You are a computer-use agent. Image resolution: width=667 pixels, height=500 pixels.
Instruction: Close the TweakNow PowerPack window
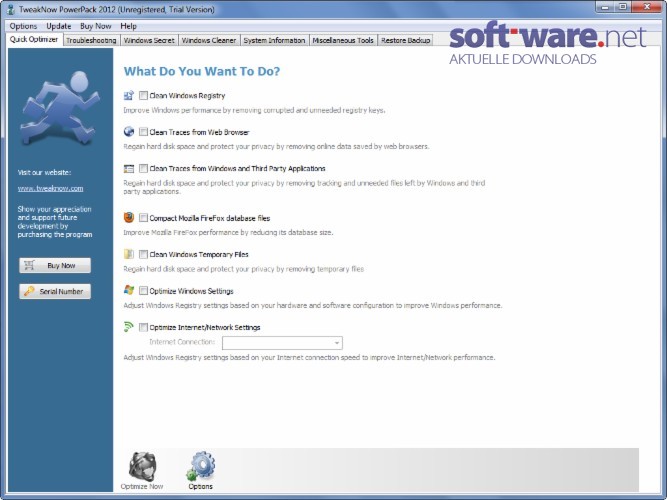point(647,7)
